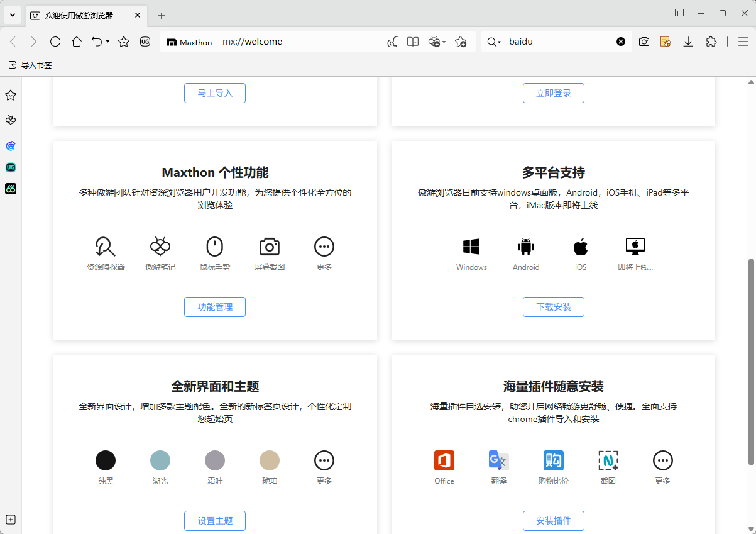Click the Android platform icon

click(526, 246)
